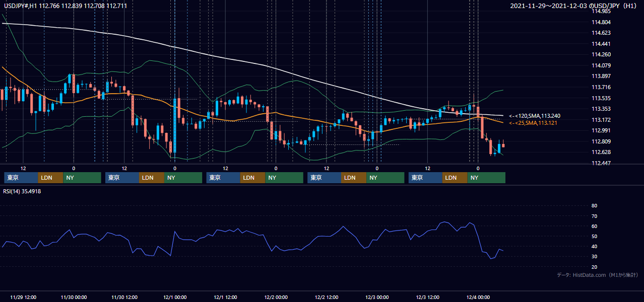The image size is (644, 302).
Task: Click the first LDN session block in the row
Action: point(51,178)
